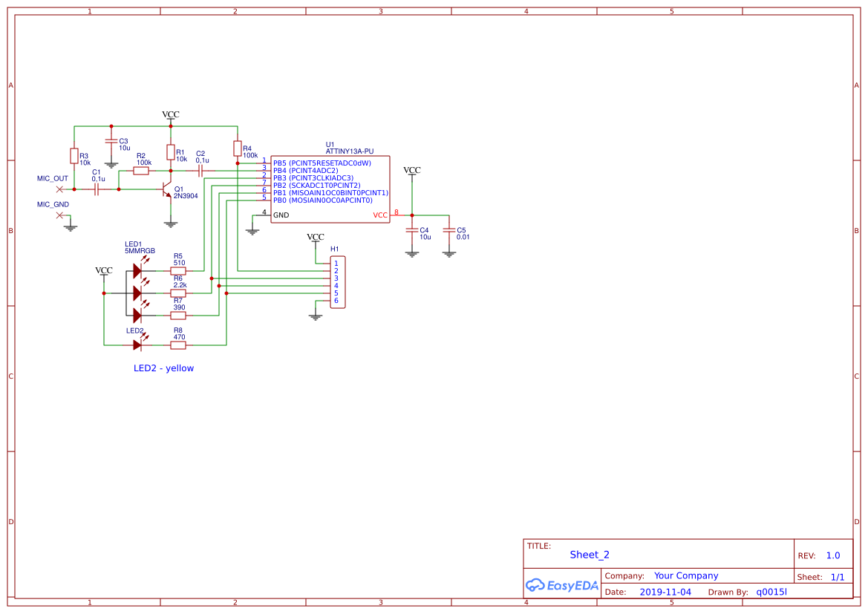Click the Sheet number 1/1 field
The height and width of the screenshot is (614, 868).
click(838, 577)
